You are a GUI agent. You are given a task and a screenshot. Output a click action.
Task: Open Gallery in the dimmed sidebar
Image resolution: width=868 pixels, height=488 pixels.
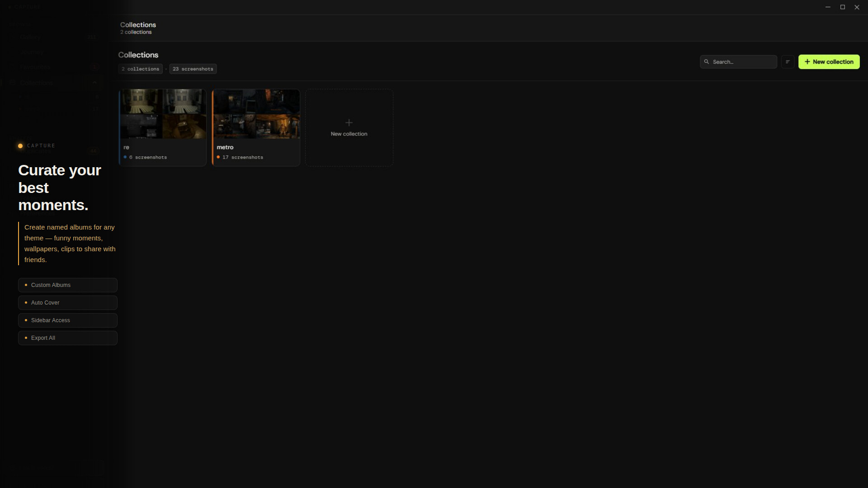tap(31, 37)
